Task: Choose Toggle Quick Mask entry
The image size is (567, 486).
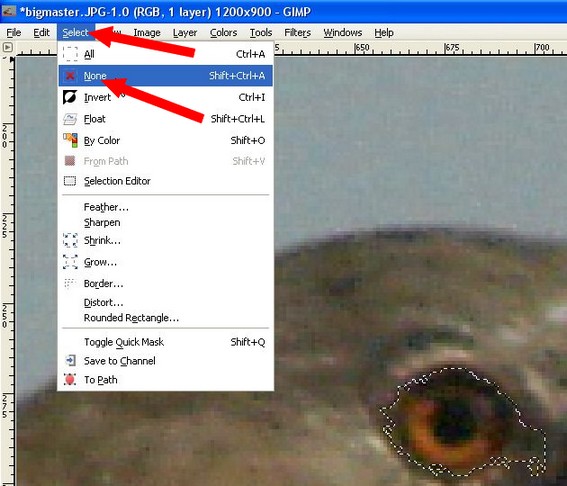Action: tap(166, 342)
